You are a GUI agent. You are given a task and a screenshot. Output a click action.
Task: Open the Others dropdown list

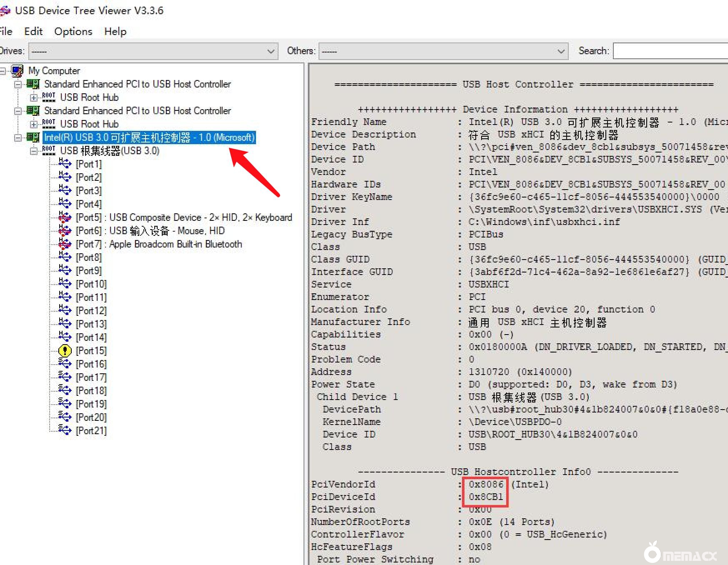pyautogui.click(x=561, y=51)
